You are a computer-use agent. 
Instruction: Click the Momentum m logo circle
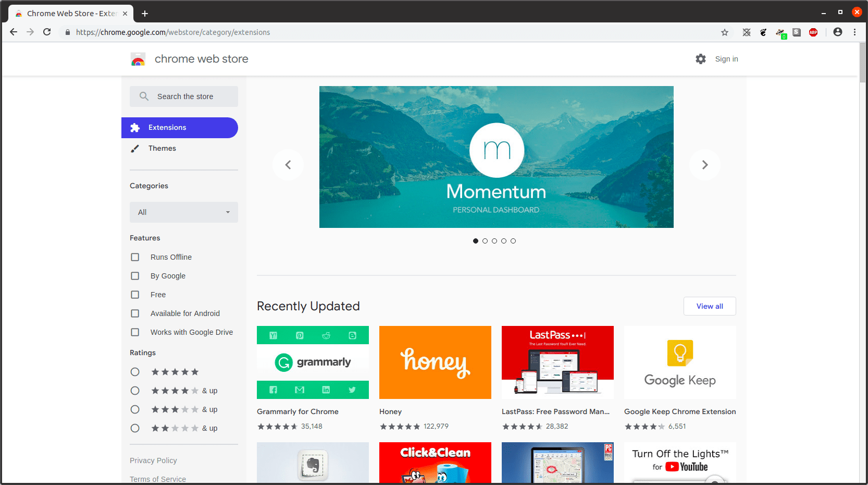pos(497,150)
